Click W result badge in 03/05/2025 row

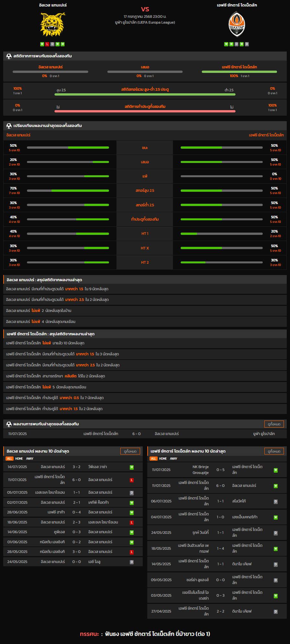coord(276,596)
